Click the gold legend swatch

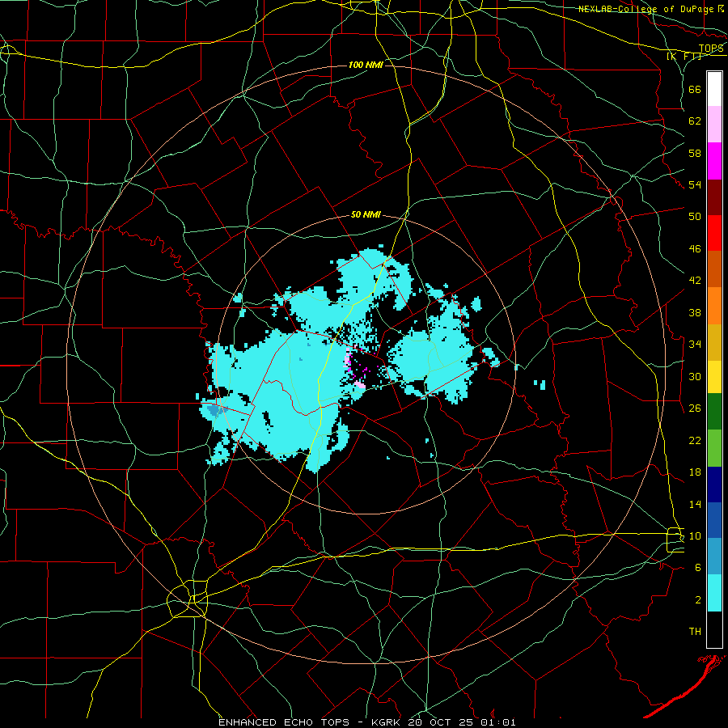click(x=714, y=341)
